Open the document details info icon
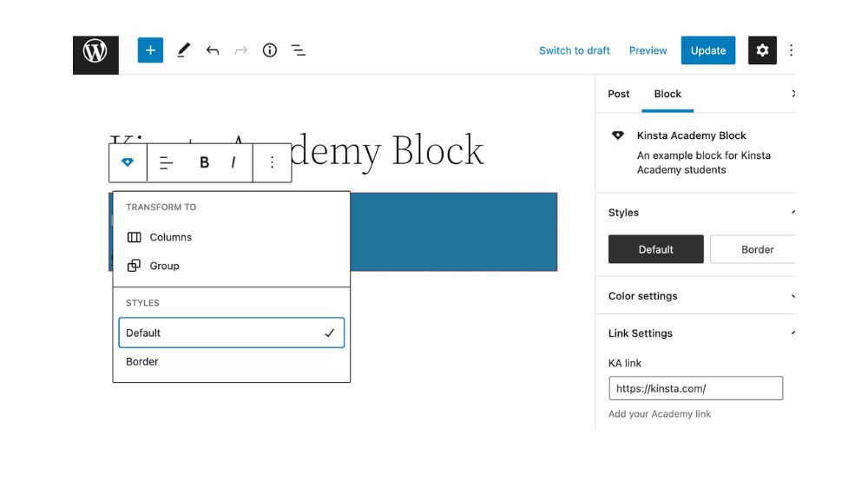The image size is (868, 488). pos(270,50)
